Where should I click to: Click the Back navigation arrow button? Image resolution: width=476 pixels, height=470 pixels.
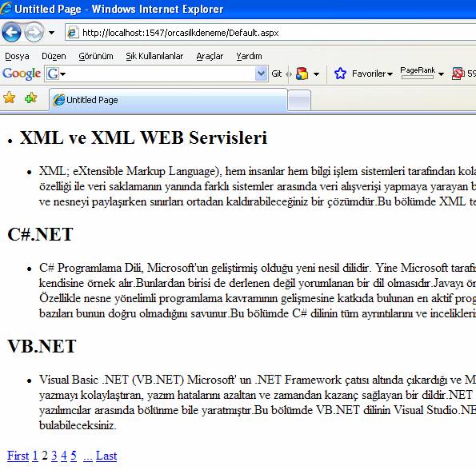coord(11,32)
